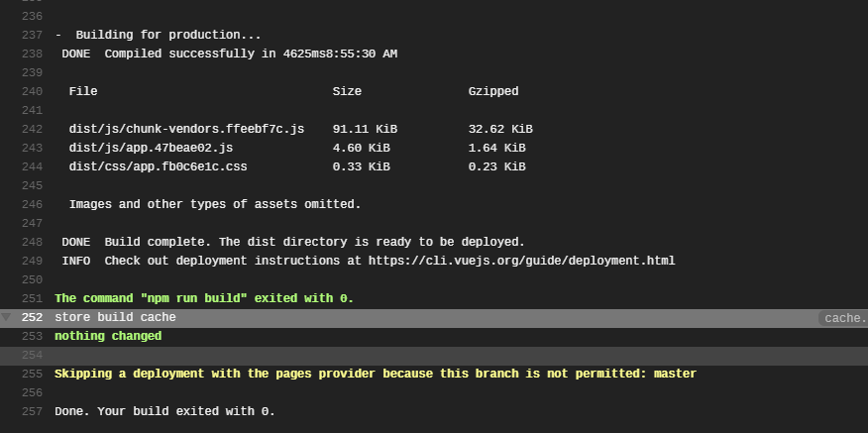Click the 'Gzipped' column header text
This screenshot has height=433, width=868.
click(x=493, y=91)
